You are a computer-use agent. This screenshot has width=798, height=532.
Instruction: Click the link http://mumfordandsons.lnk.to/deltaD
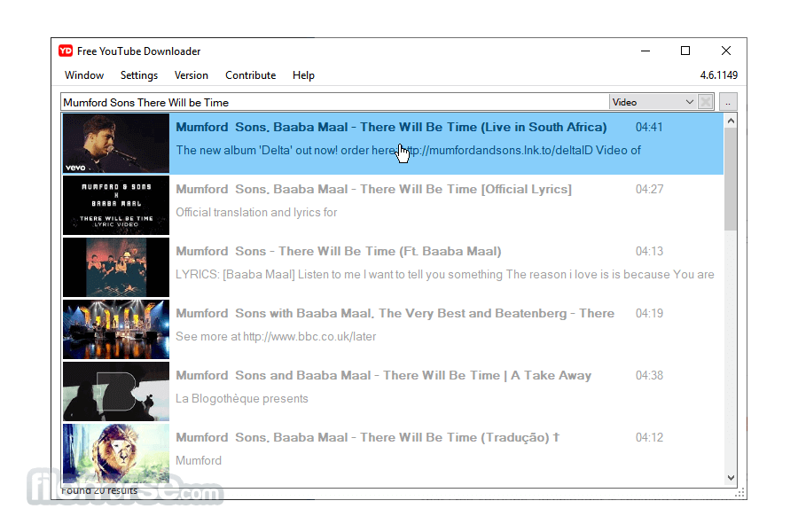click(x=494, y=150)
